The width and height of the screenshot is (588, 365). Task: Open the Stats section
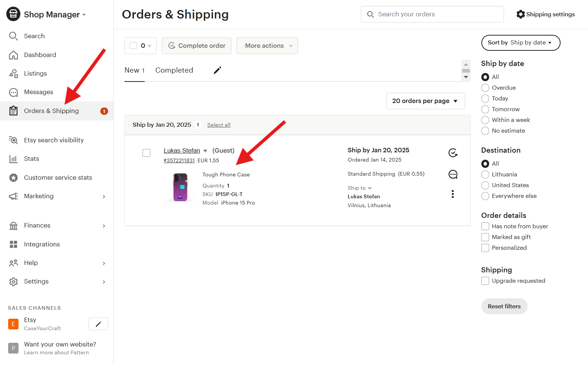(31, 159)
